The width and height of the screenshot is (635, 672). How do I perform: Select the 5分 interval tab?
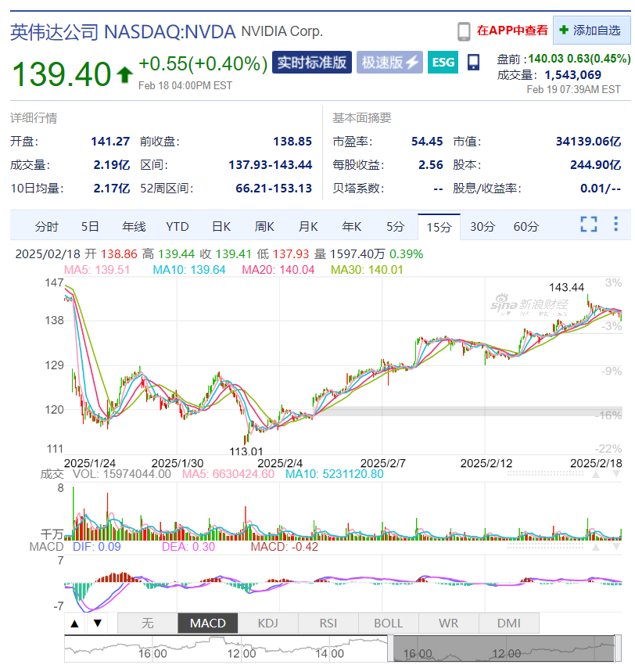(x=395, y=226)
